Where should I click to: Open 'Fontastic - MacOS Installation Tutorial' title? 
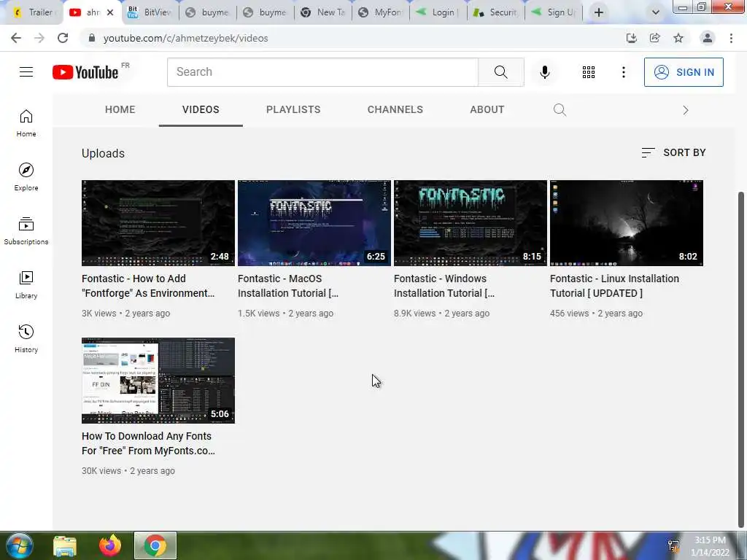pyautogui.click(x=288, y=286)
